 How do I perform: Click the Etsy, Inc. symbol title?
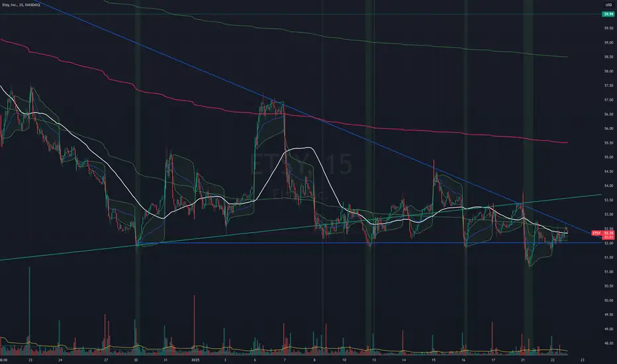click(22, 5)
